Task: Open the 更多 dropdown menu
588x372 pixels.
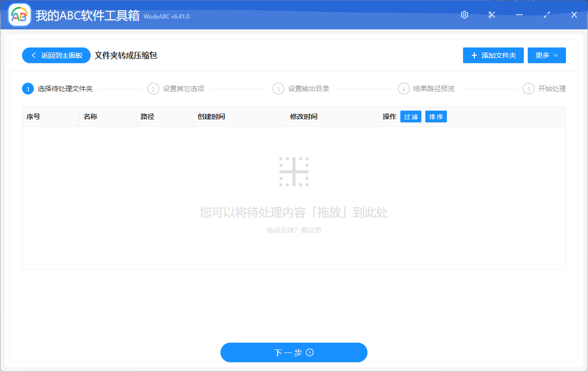Action: [x=546, y=55]
